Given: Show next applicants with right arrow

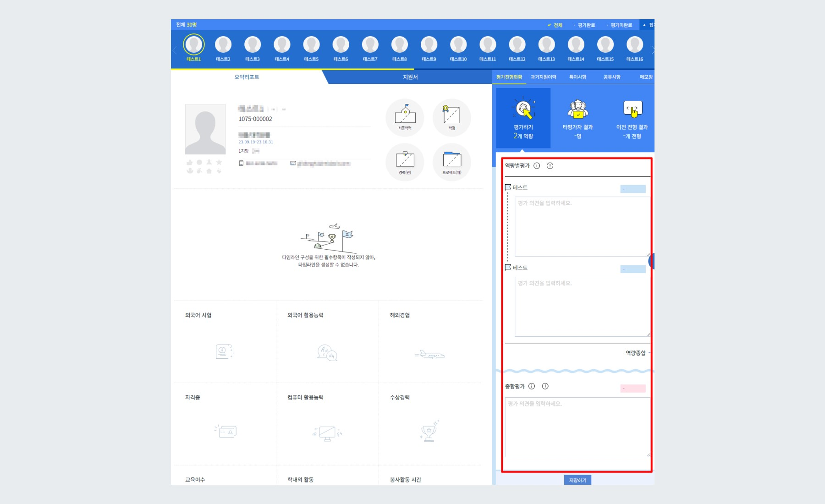Looking at the screenshot, I should [x=653, y=50].
